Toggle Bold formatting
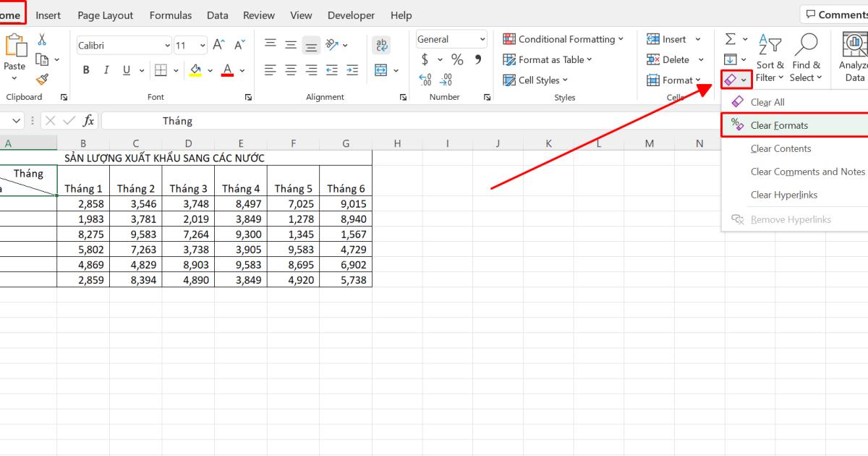The image size is (868, 456). point(85,69)
